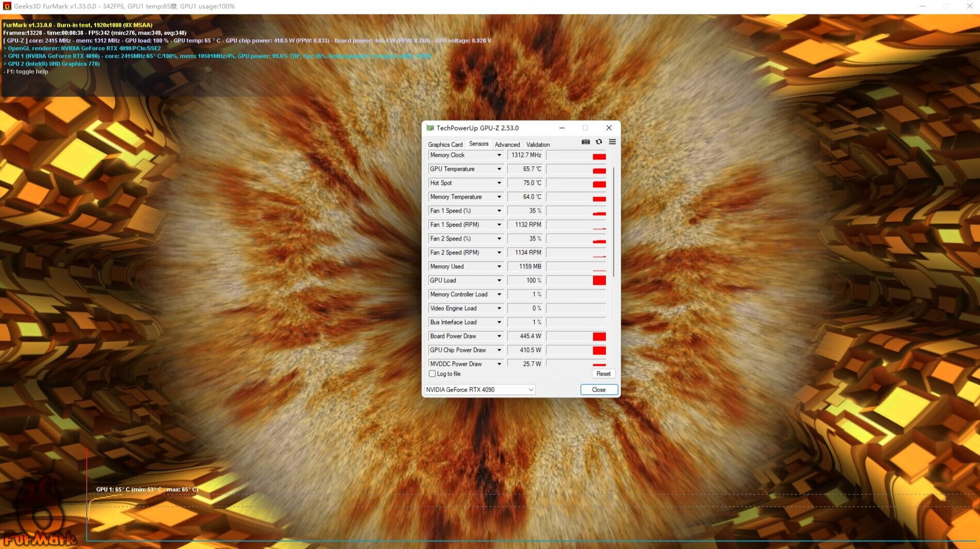Viewport: 980px width, 549px height.
Task: Open the GPU Temperature sensor dropdown
Action: tap(499, 169)
